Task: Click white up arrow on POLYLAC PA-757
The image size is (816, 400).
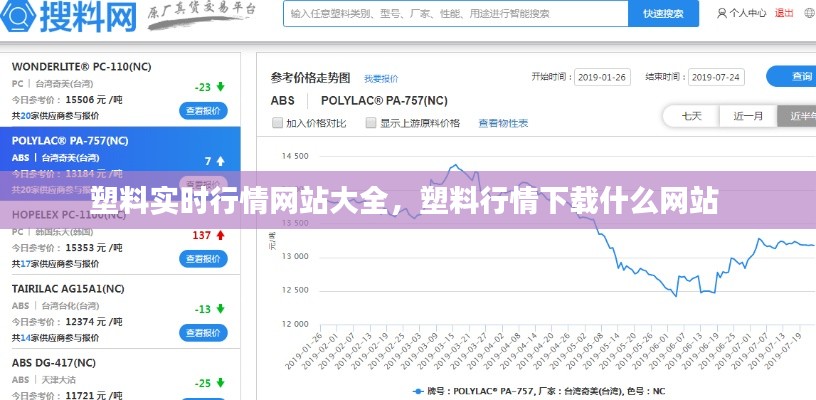Action: 220,161
